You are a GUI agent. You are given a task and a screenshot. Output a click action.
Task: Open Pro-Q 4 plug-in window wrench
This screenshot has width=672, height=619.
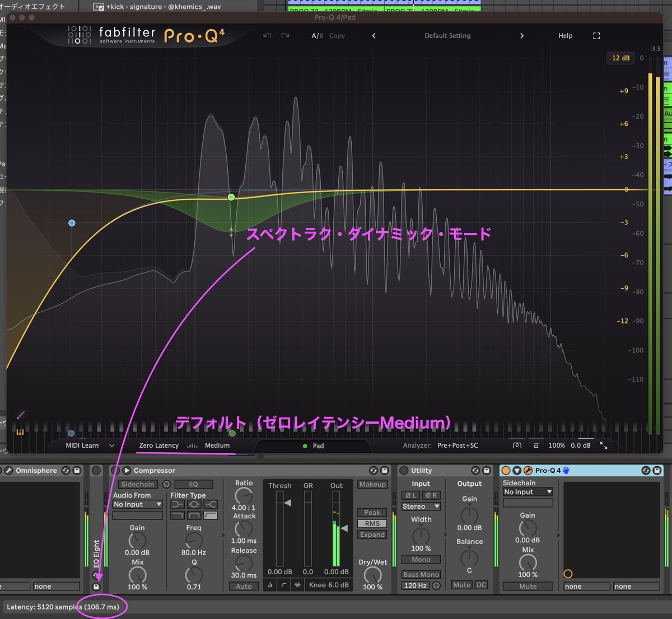(528, 471)
